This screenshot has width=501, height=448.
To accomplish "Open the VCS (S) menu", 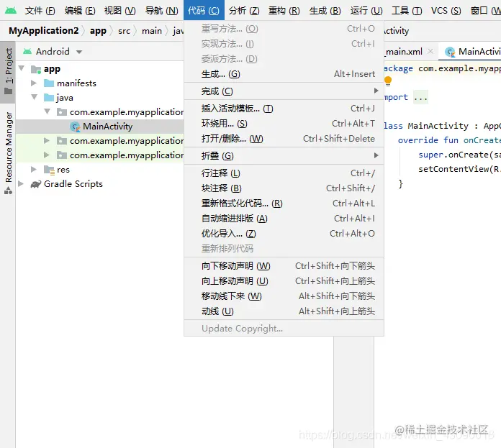I will click(x=446, y=11).
